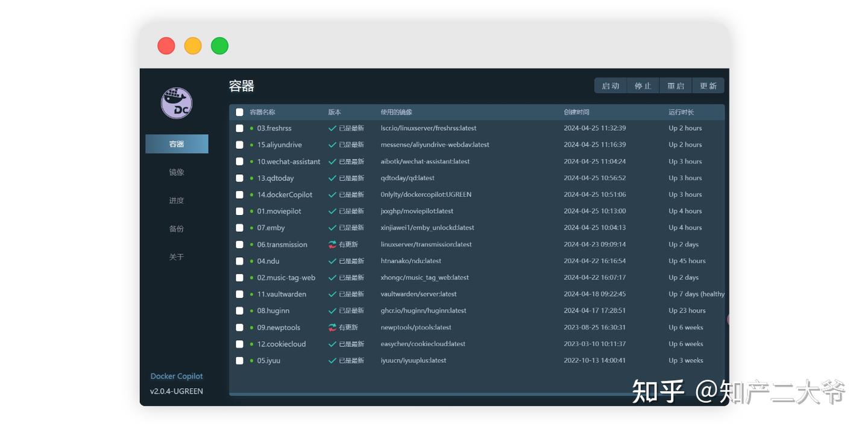Check the checkbox for 03.freshrss
Screen dimensions: 868x429
click(239, 128)
